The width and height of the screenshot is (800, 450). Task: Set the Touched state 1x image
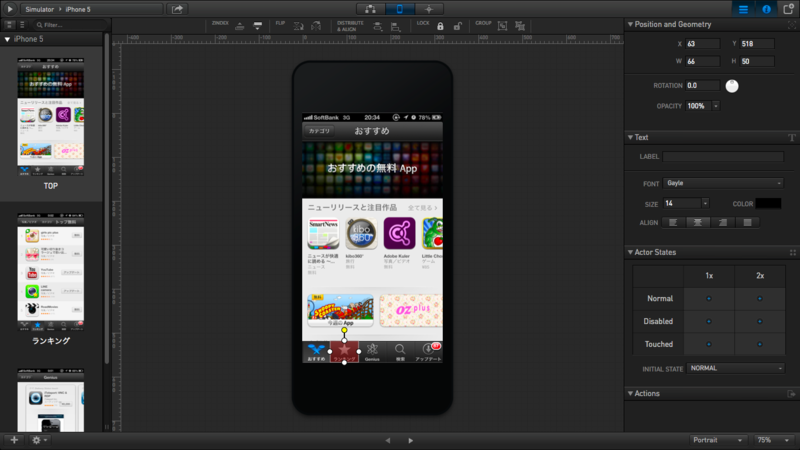click(x=709, y=344)
